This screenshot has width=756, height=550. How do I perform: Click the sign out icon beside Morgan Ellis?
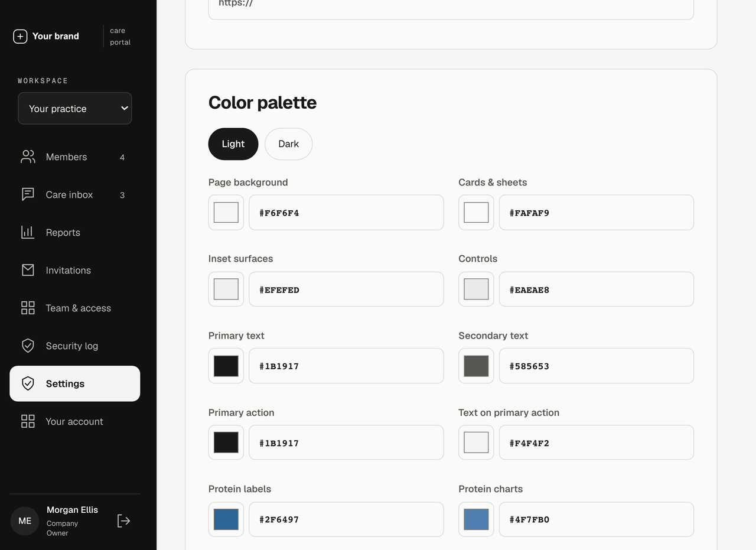[123, 520]
